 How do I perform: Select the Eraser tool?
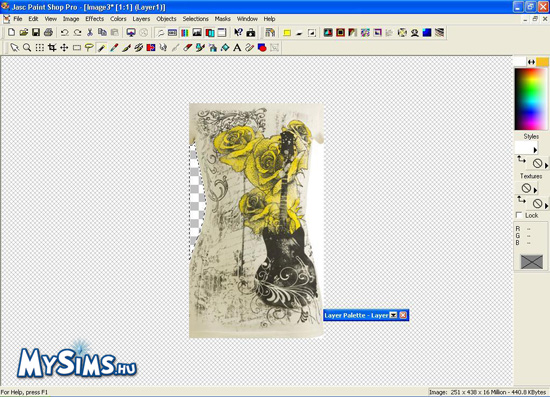[188, 47]
